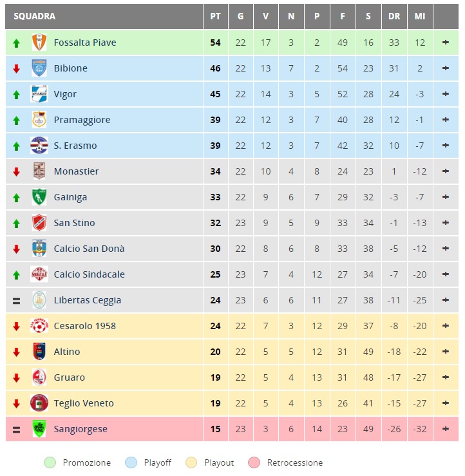This screenshot has height=476, width=465.
Task: Expand the plus icon on Altino row
Action: [x=446, y=352]
